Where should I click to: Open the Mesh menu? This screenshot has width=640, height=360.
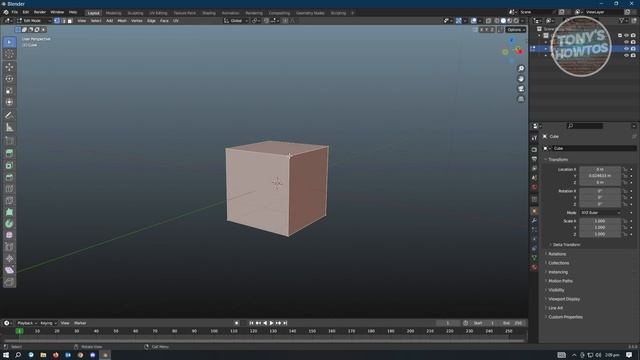pos(122,21)
